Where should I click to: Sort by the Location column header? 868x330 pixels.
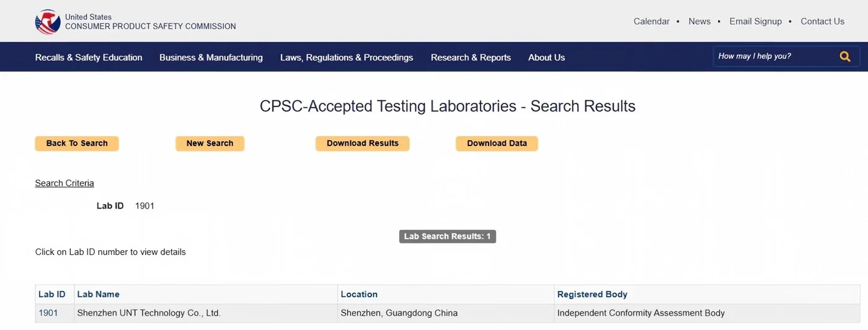tap(359, 294)
